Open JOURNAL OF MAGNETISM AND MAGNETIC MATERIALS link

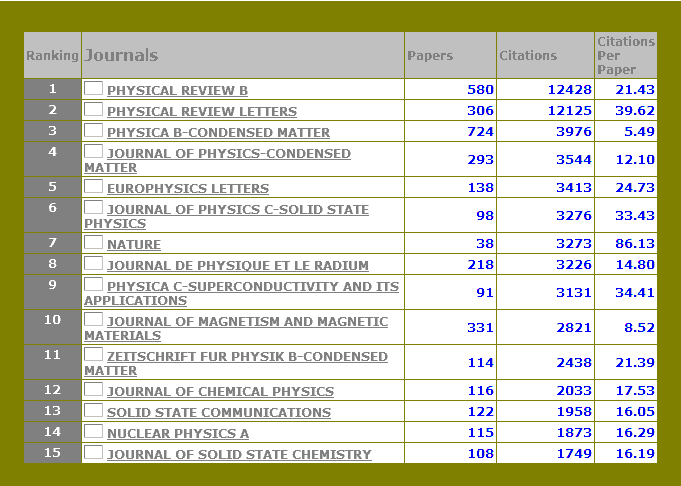pyautogui.click(x=236, y=328)
